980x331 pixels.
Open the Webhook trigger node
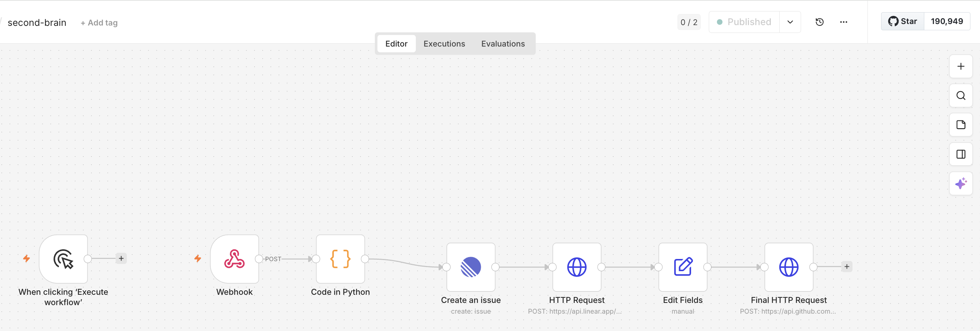tap(234, 259)
